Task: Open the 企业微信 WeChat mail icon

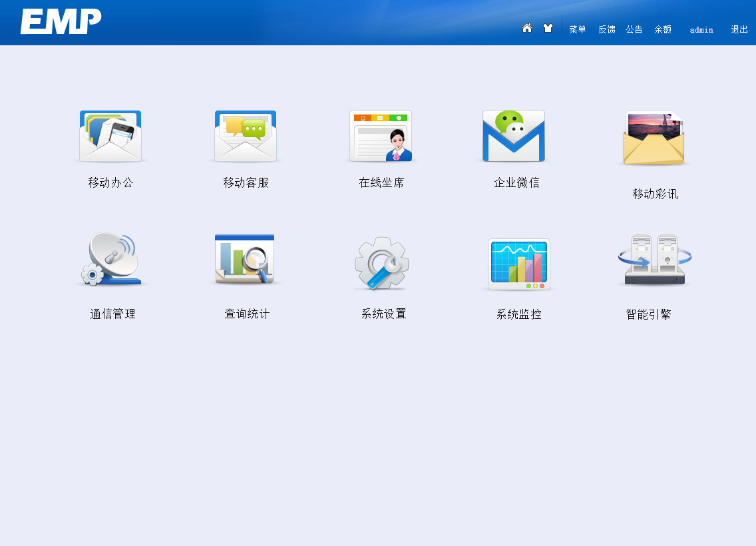Action: tap(514, 136)
